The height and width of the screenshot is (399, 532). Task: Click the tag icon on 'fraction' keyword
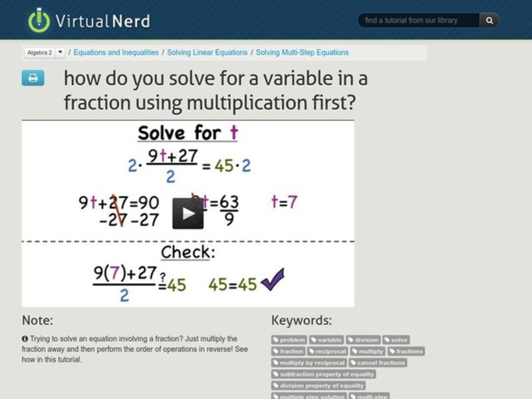coord(277,351)
